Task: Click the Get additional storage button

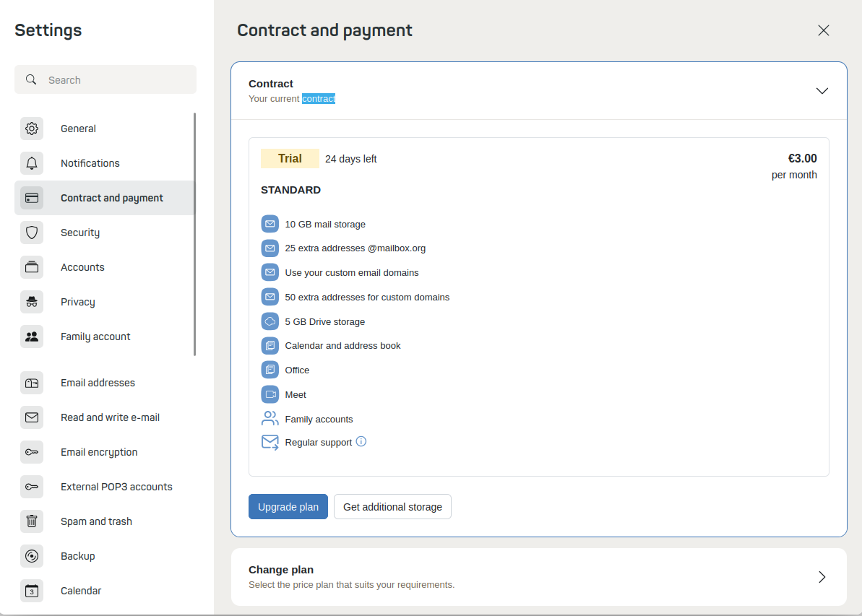Action: coord(392,506)
